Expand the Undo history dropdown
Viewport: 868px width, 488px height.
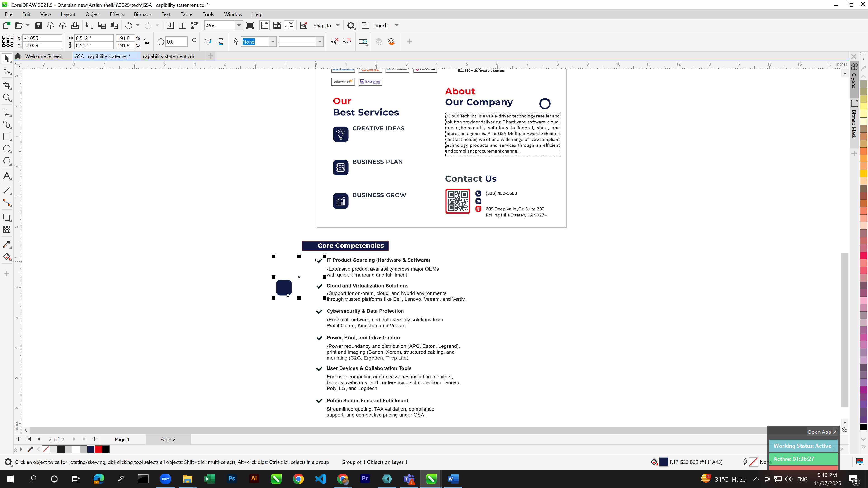point(137,26)
